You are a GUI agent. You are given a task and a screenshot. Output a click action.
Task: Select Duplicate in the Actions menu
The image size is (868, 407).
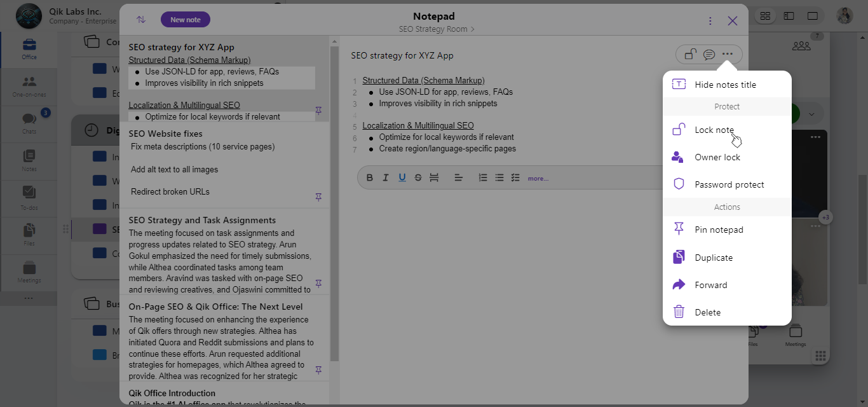pos(714,258)
